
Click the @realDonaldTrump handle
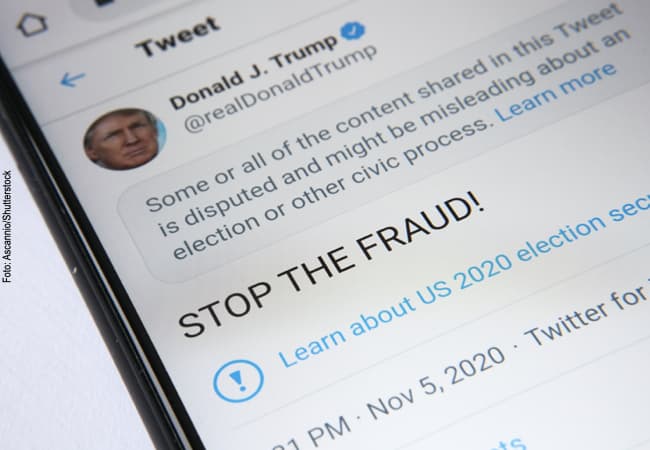[281, 89]
